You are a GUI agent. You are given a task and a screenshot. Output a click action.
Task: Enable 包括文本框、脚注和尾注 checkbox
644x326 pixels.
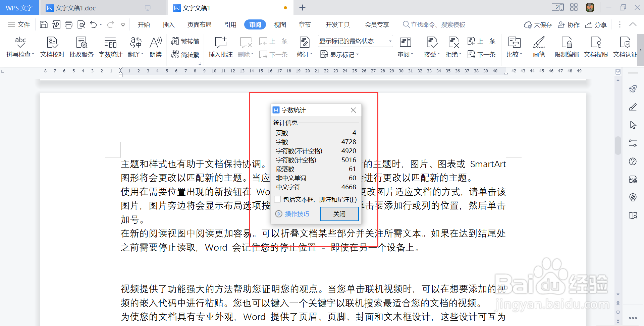click(277, 199)
